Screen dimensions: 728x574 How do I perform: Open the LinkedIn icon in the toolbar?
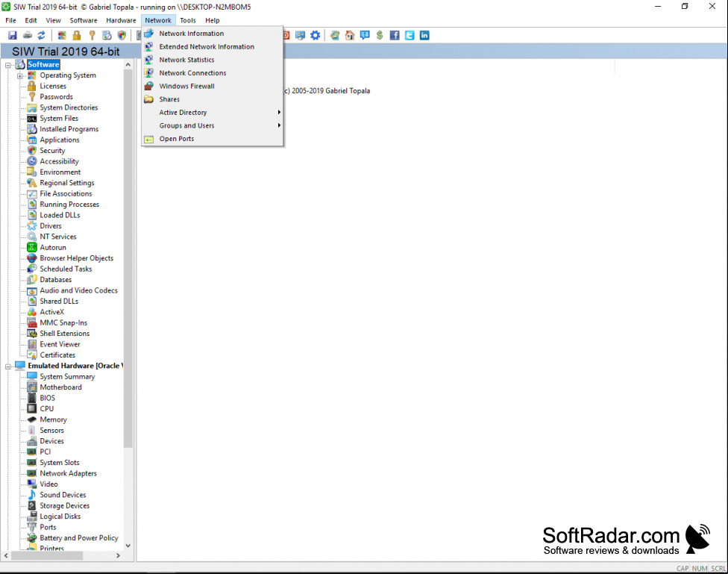(x=424, y=35)
